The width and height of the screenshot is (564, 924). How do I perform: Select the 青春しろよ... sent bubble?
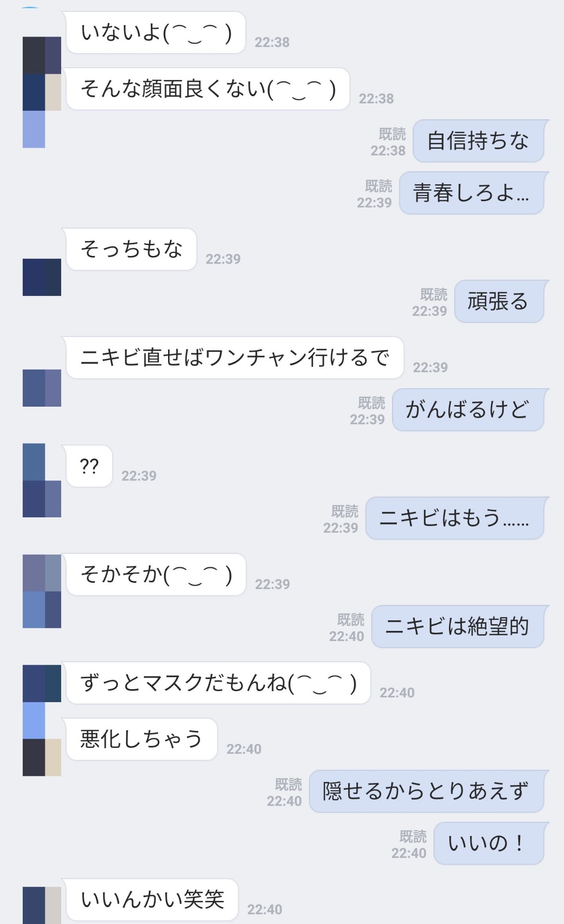(472, 193)
